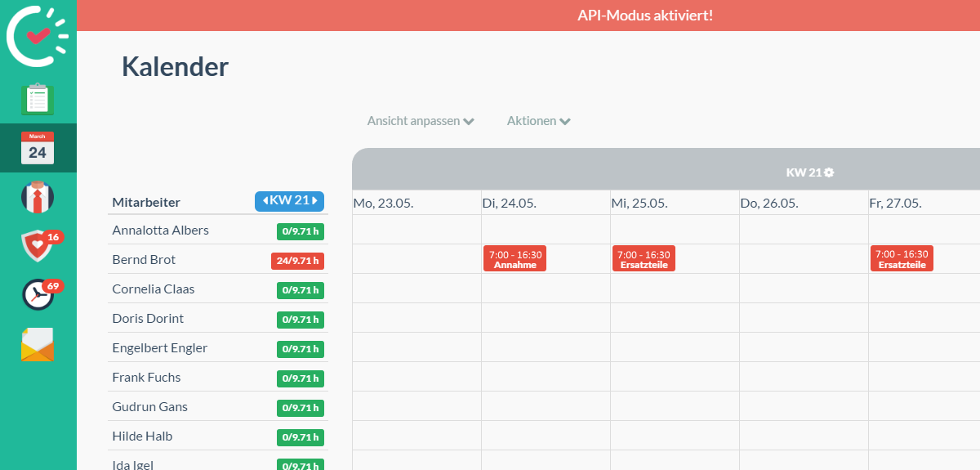
Task: Click the gear icon next to KW 21
Action: coord(829,172)
